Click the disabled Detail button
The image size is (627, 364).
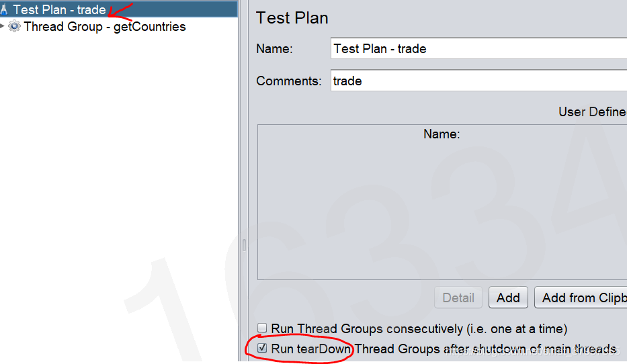(458, 298)
